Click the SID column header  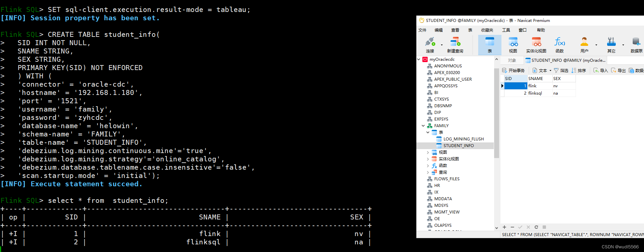point(516,79)
